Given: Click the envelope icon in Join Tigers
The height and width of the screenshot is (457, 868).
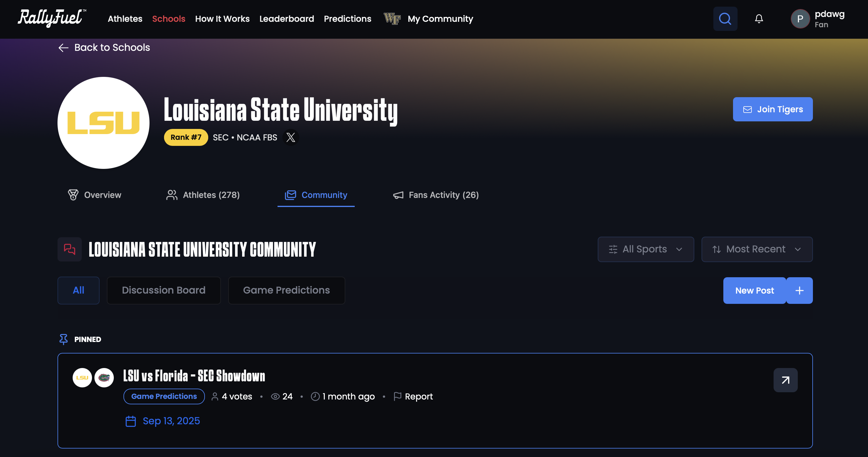Looking at the screenshot, I should click(x=747, y=110).
